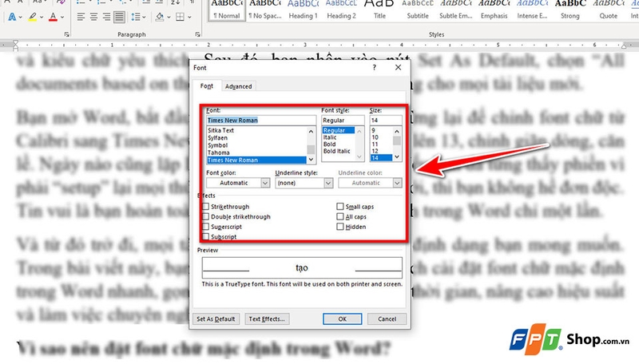
Task: Enable the Hidden checkbox
Action: 340,227
